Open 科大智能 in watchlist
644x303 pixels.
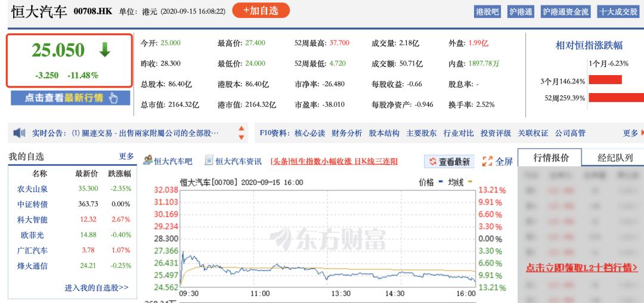tap(32, 219)
